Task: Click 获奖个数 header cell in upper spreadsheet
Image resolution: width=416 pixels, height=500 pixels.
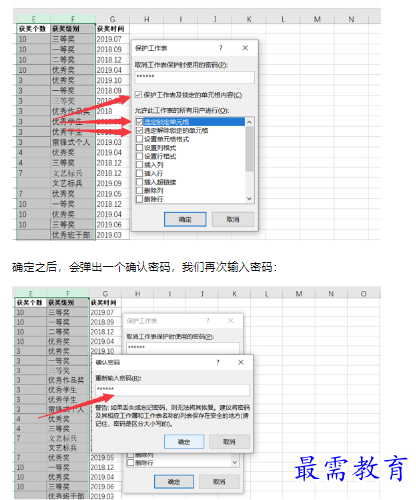Action: pos(33,29)
